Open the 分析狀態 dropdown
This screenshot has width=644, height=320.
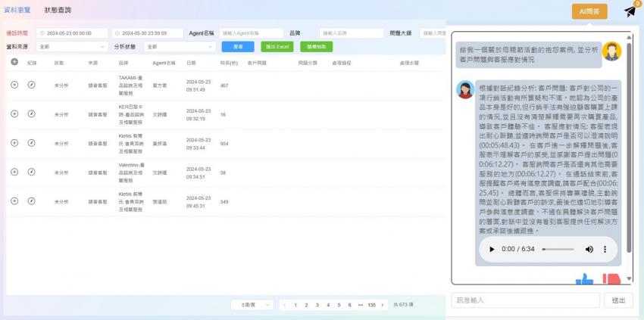point(180,47)
